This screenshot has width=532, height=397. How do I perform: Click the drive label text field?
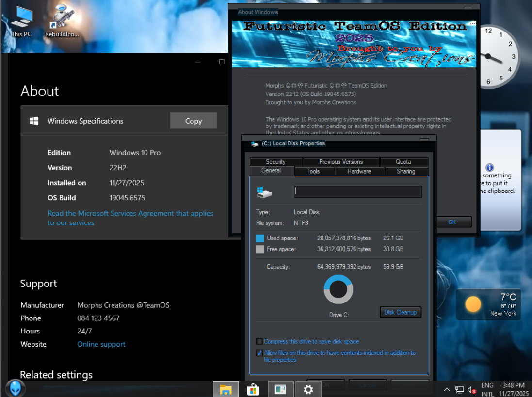357,191
